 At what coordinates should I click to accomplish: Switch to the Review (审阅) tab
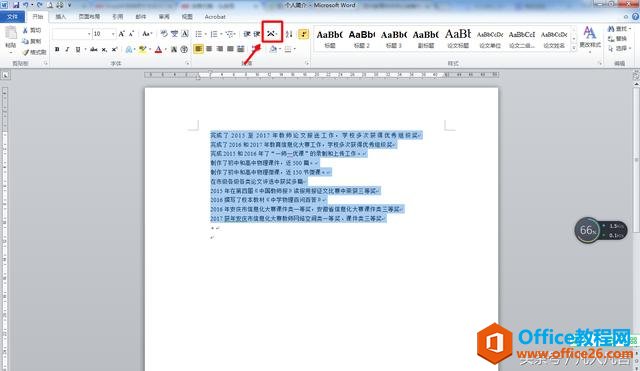pos(164,17)
